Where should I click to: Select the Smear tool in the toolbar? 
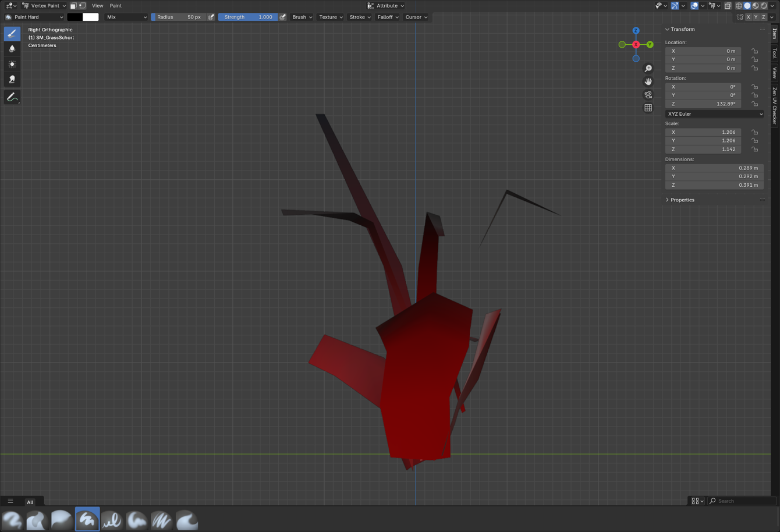click(x=12, y=79)
